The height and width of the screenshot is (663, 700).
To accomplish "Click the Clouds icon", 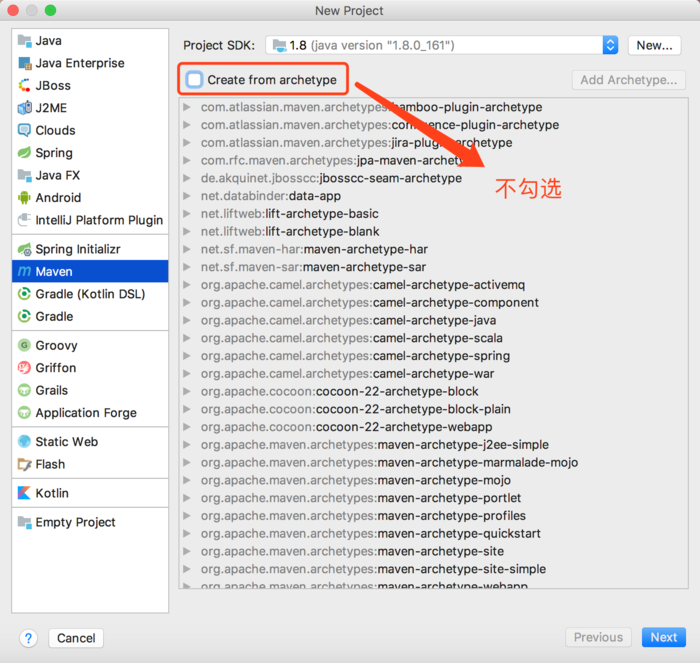I will tap(25, 130).
